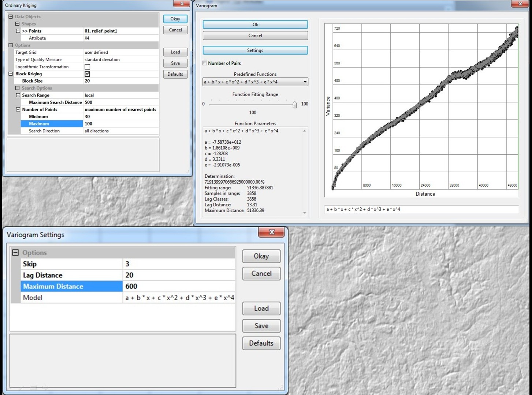532x395 pixels.
Task: Click the formula text field below chart
Action: click(421, 210)
